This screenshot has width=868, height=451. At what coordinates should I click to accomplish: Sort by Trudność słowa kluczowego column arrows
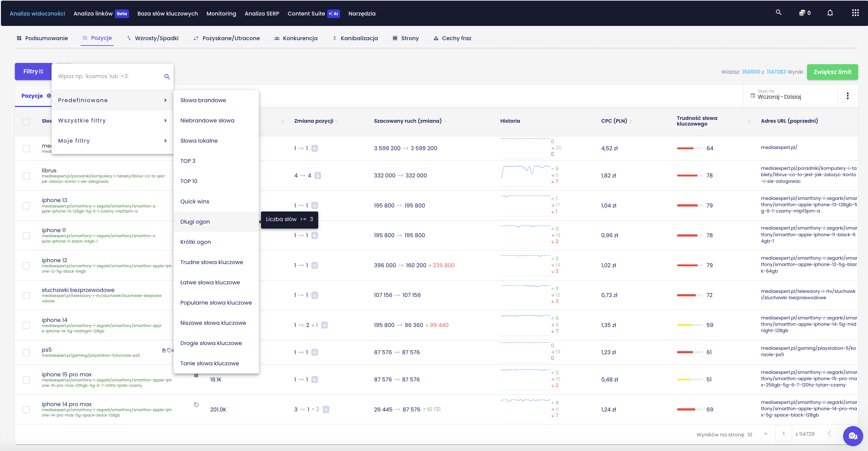(x=749, y=121)
